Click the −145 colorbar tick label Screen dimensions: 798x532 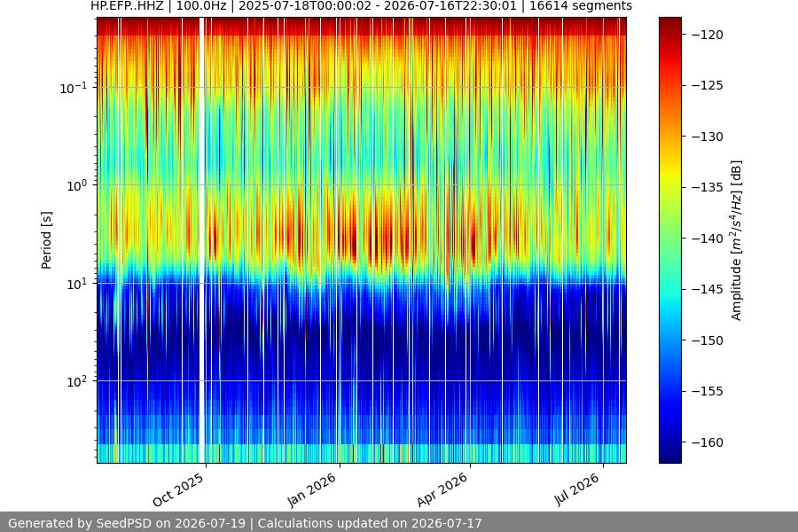(x=708, y=289)
